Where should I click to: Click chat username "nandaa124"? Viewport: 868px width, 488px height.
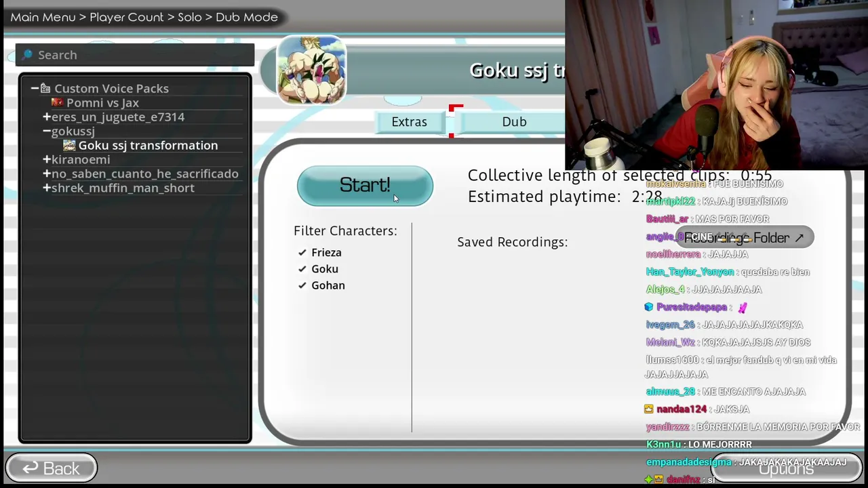coord(682,409)
